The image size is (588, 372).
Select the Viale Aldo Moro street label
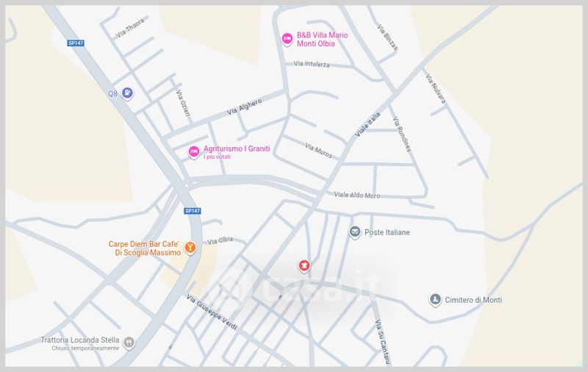[x=357, y=195]
